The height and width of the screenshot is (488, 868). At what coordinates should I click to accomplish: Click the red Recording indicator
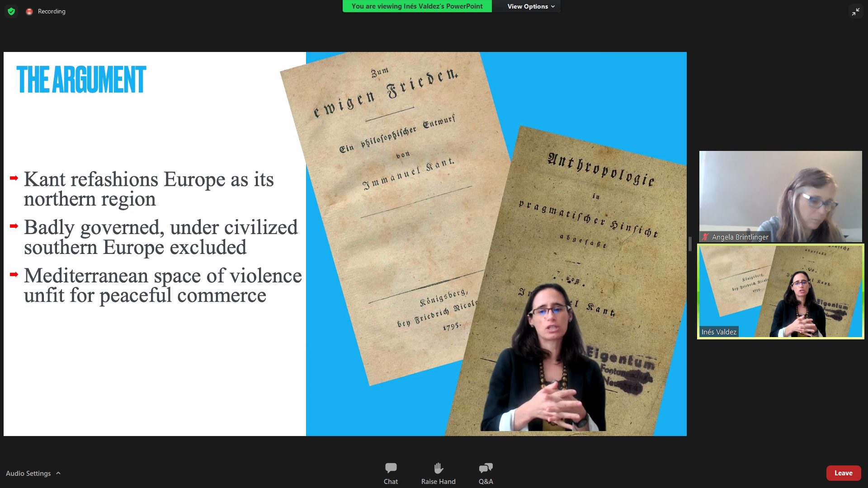pos(29,11)
